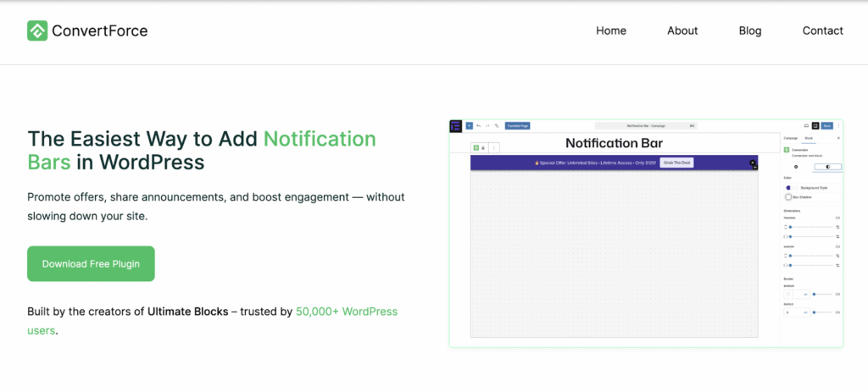This screenshot has width=868, height=392.
Task: Click the border width slider handle
Action: 815,294
